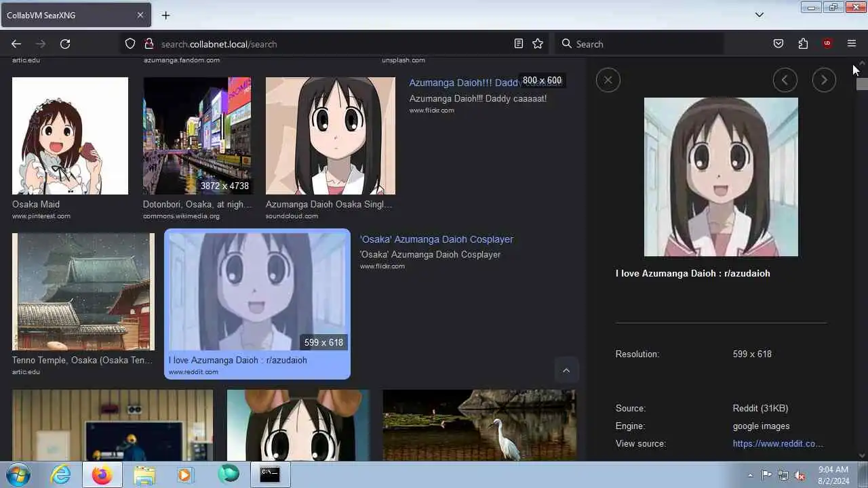Click back-to-top arrow button
Image resolution: width=868 pixels, height=488 pixels.
pos(566,370)
